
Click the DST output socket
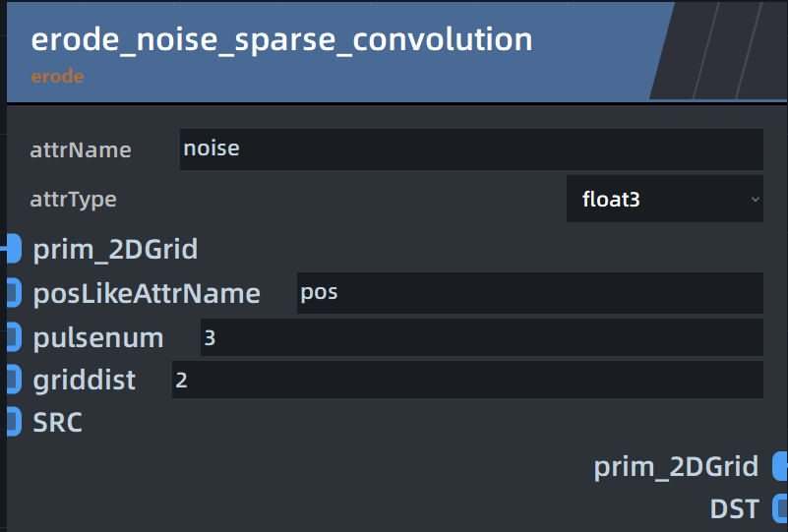780,508
